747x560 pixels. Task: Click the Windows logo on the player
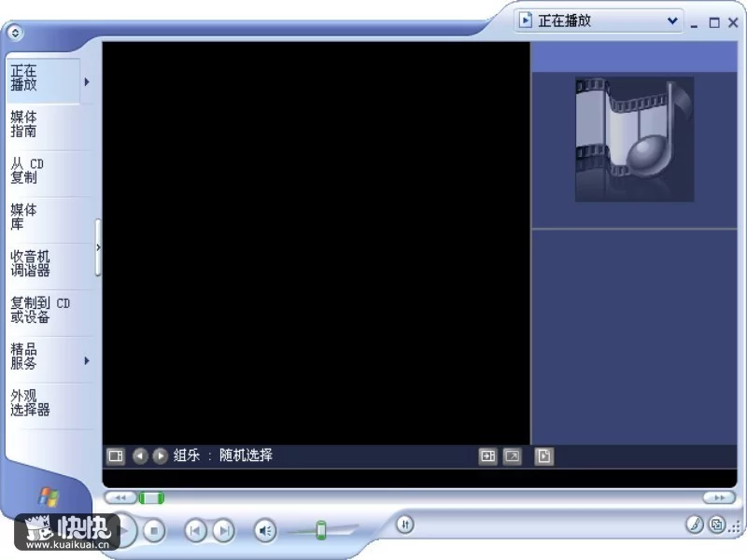coord(49,497)
